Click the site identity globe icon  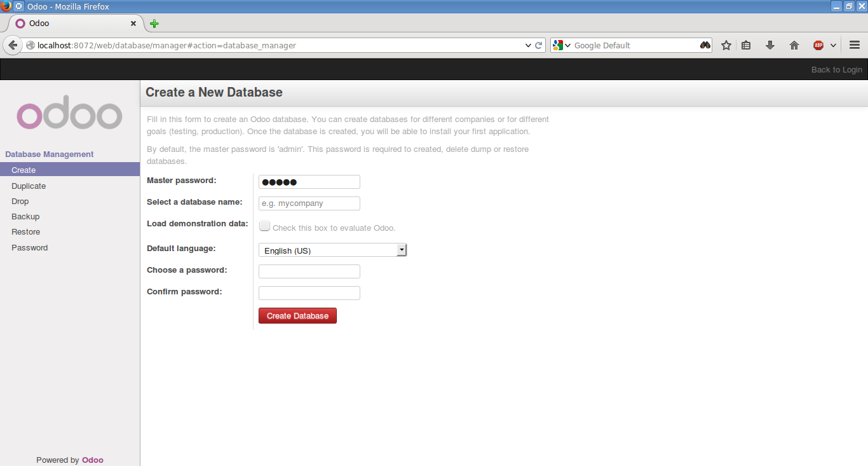click(x=30, y=45)
